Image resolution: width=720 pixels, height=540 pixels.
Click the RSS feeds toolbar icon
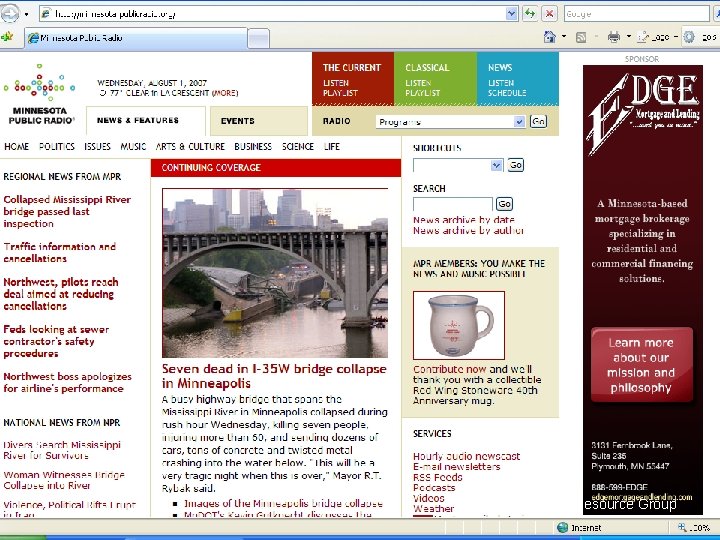581,37
